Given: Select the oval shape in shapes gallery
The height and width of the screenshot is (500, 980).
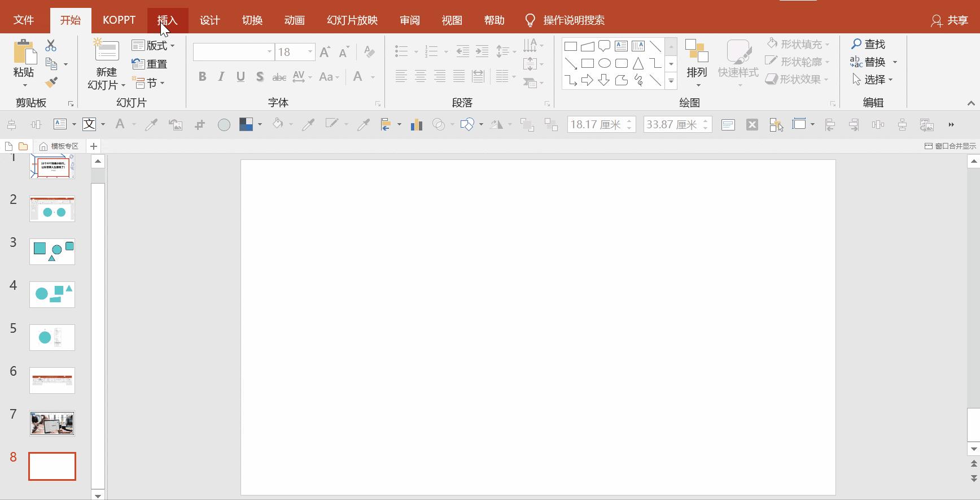Looking at the screenshot, I should 604,63.
